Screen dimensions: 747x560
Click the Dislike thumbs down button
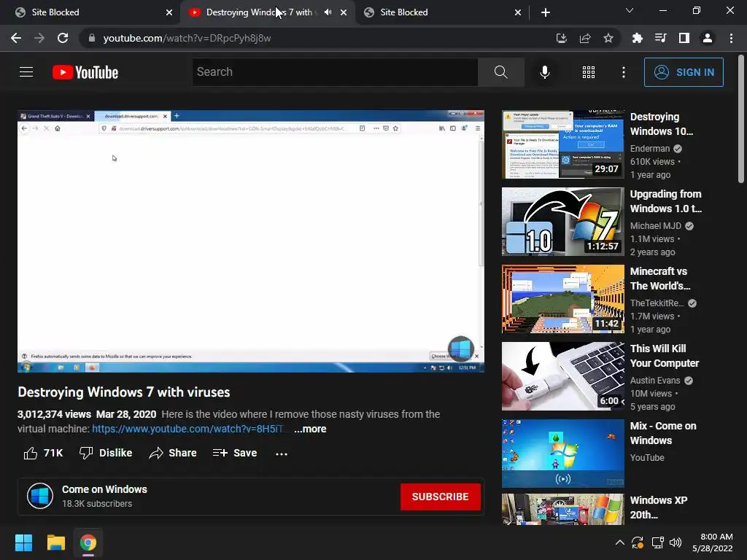click(x=106, y=453)
